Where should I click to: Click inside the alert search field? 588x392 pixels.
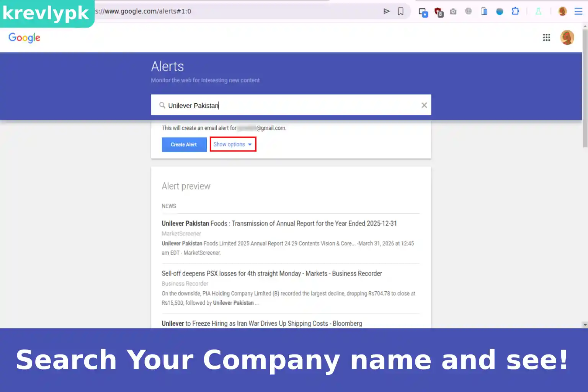tap(268, 105)
